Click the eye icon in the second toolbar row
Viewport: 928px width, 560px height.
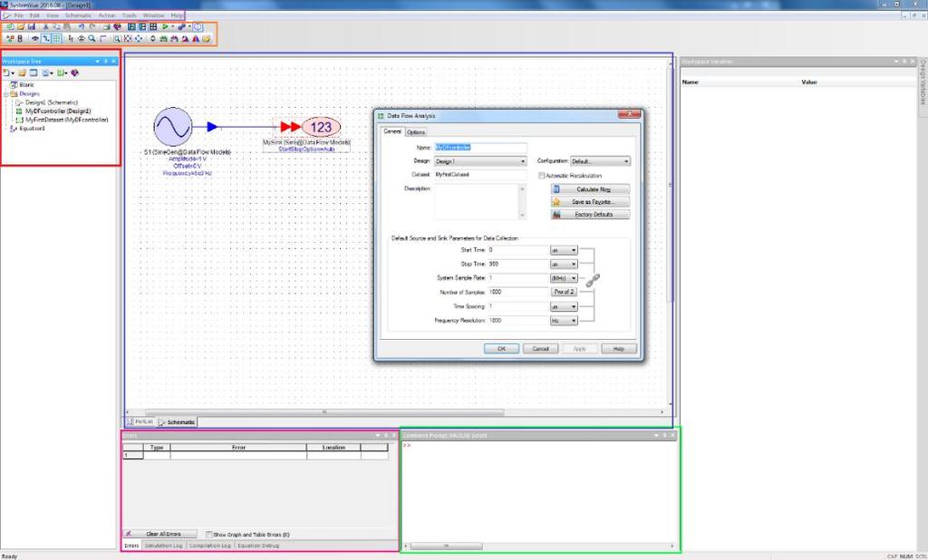pos(35,38)
